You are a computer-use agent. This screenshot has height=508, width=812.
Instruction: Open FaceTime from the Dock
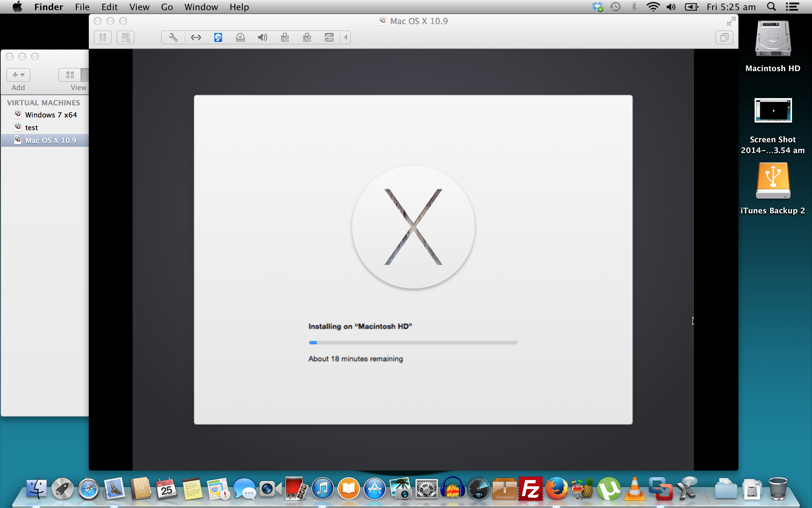tap(271, 489)
